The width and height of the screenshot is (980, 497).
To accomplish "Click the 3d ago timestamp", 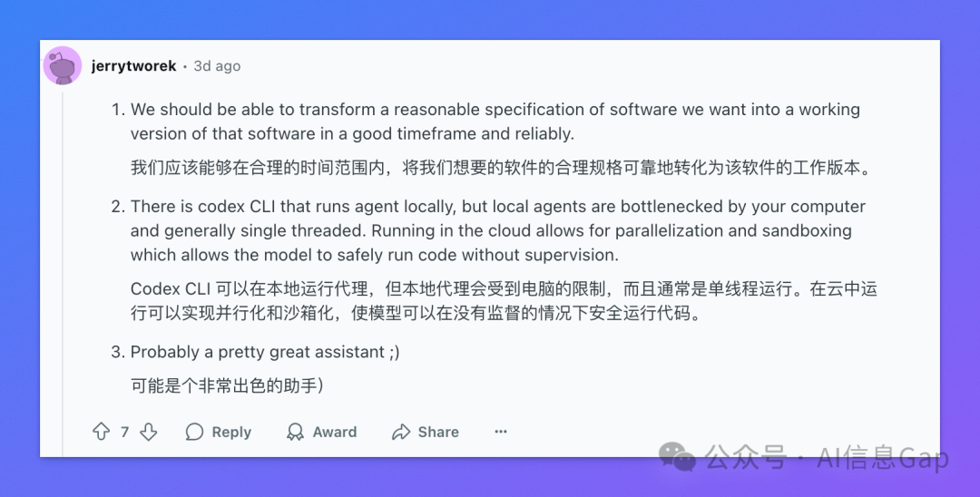I will (x=217, y=65).
